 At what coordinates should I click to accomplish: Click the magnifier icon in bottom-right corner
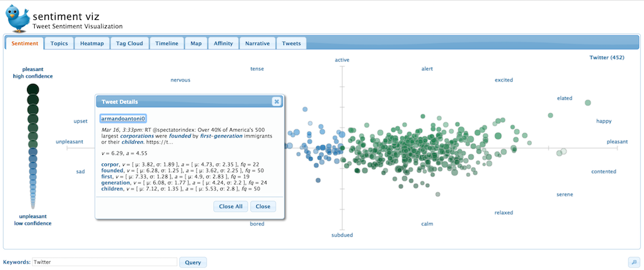(x=632, y=262)
